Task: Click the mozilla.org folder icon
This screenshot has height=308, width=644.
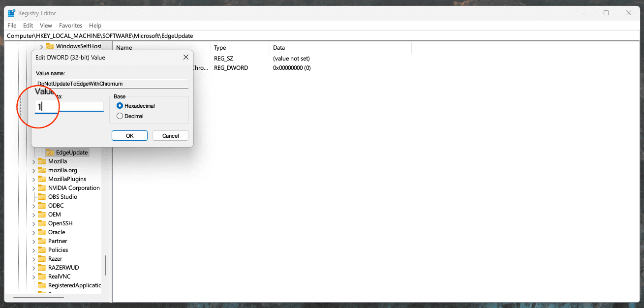Action: (42, 170)
